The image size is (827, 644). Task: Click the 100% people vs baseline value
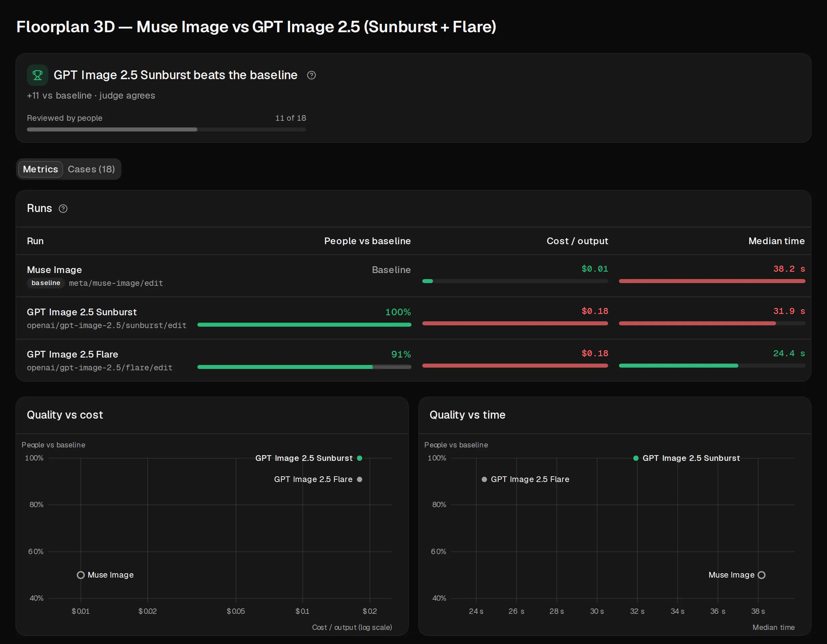click(x=398, y=312)
